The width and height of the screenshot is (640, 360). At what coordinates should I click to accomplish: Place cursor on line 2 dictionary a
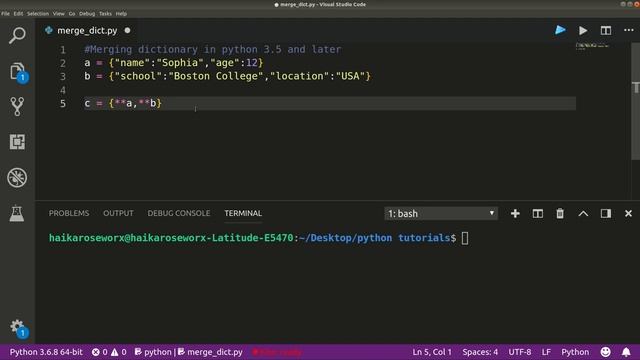pos(174,63)
